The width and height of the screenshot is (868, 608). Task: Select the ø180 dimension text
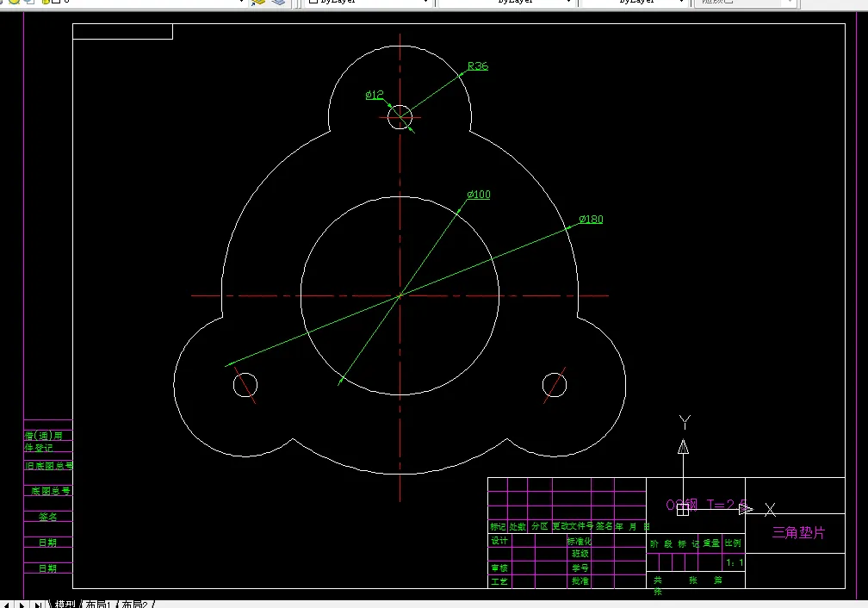click(591, 220)
